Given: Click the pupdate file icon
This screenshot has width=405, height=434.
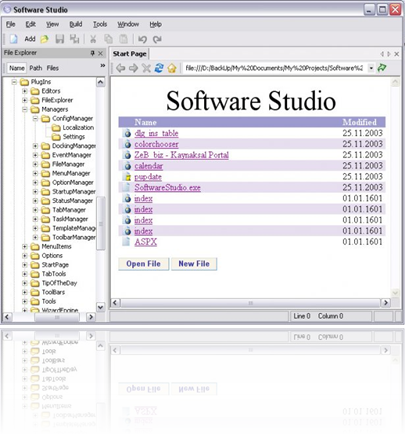Looking at the screenshot, I should pyautogui.click(x=128, y=177).
